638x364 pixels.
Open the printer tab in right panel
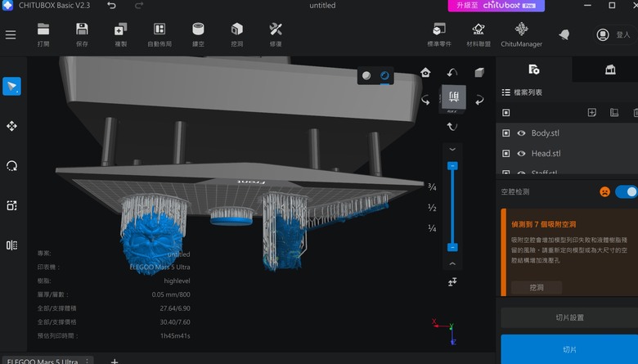(x=610, y=70)
